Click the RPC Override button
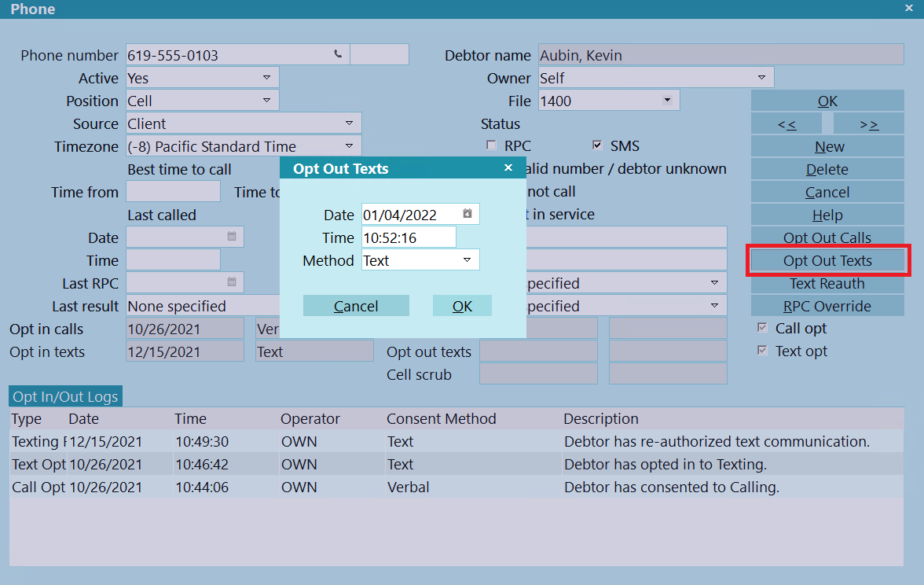The image size is (924, 585). tap(827, 306)
